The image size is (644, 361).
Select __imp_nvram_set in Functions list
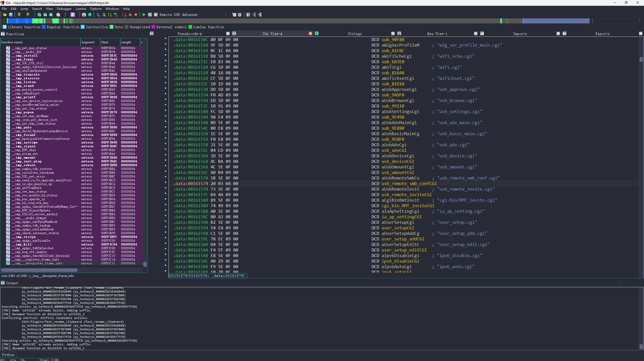tap(26, 154)
